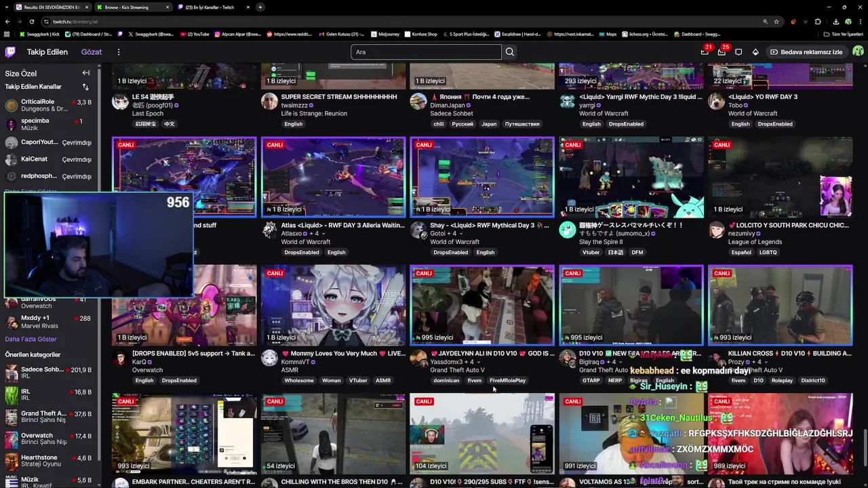Click the Atlasxo streamer avatar

pos(269,230)
